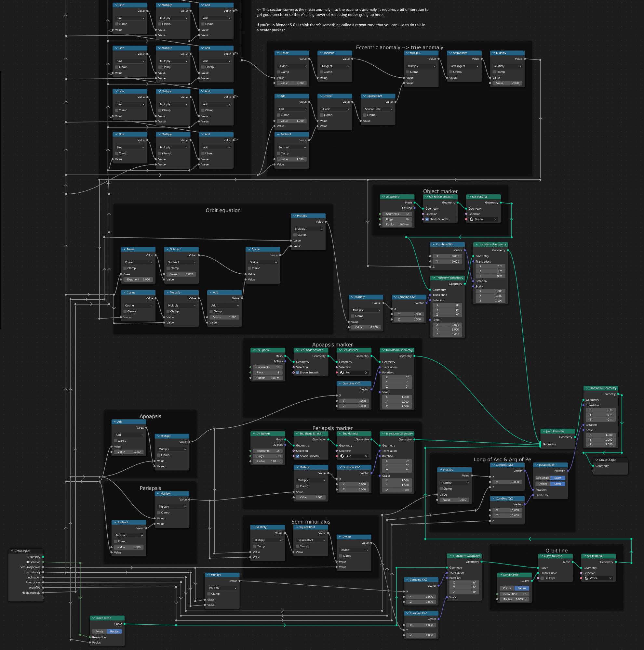Screen dimensions: 644x650
Task: Toggle Fill Caps in Curve to Mesh node
Action: point(542,578)
